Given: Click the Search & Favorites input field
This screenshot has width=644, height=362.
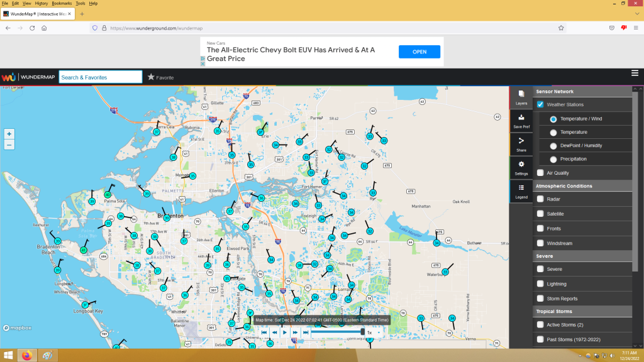Looking at the screenshot, I should pos(101,77).
